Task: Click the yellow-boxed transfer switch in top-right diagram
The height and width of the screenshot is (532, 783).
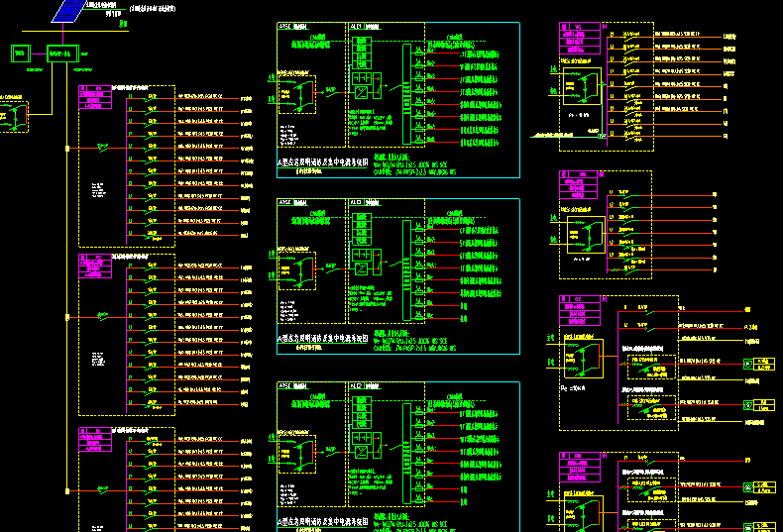Action: click(x=581, y=86)
